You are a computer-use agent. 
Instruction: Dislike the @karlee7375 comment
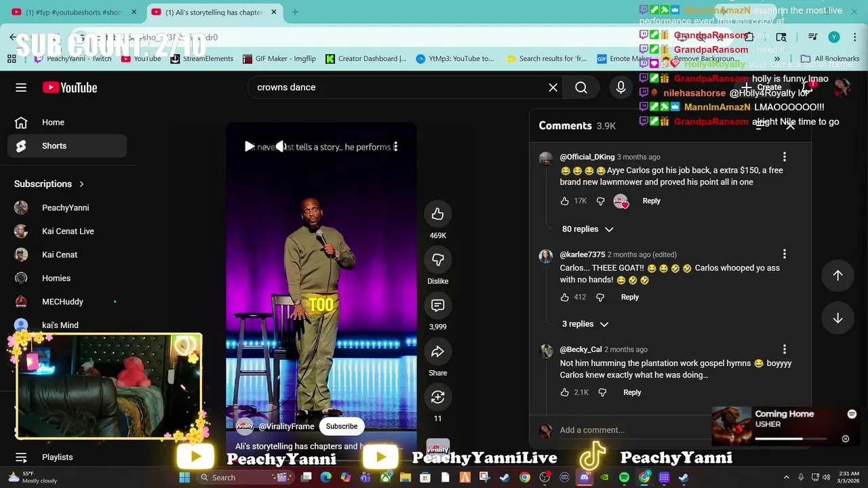coord(600,298)
